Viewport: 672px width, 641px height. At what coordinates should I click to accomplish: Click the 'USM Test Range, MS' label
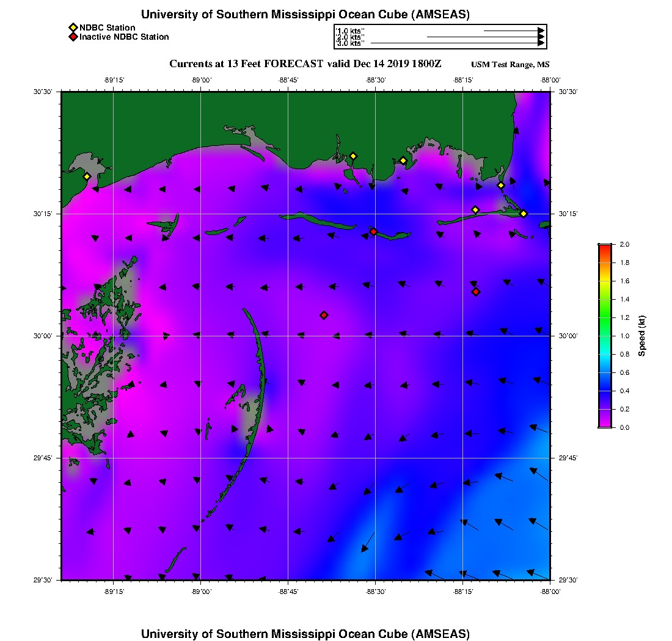pyautogui.click(x=510, y=65)
